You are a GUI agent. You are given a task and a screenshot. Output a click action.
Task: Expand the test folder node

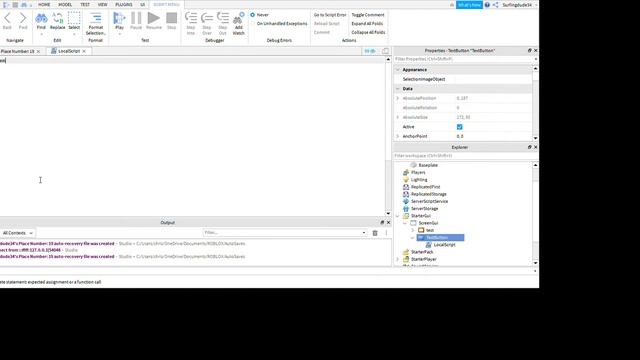[413, 230]
